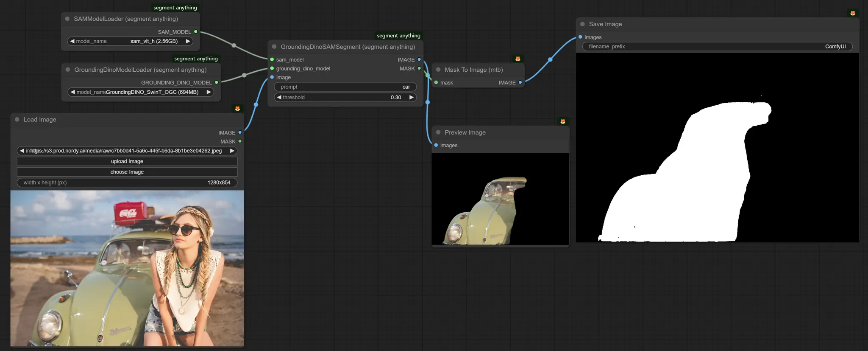Image resolution: width=868 pixels, height=351 pixels.
Task: Click the fox badge icon above Load Image node
Action: coord(237,109)
